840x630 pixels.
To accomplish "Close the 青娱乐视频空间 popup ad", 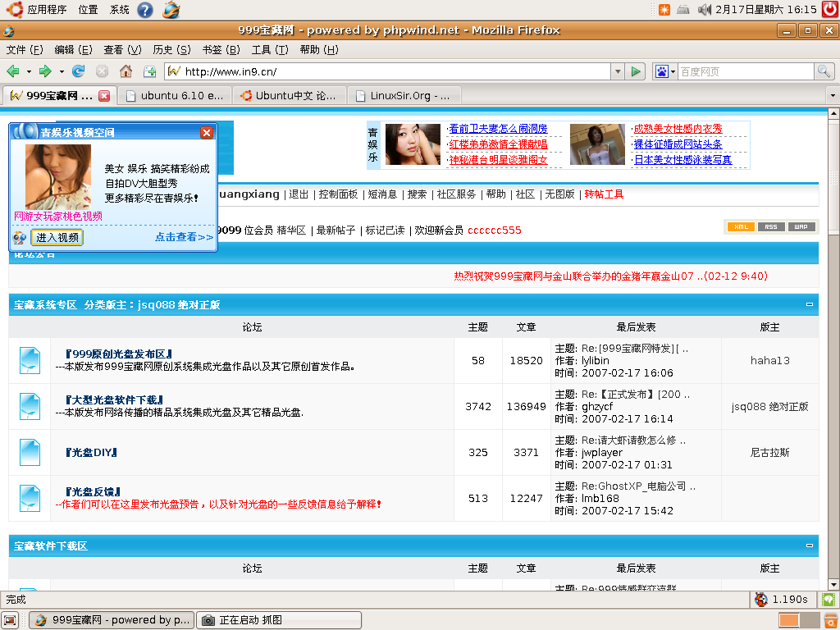I will [x=206, y=132].
